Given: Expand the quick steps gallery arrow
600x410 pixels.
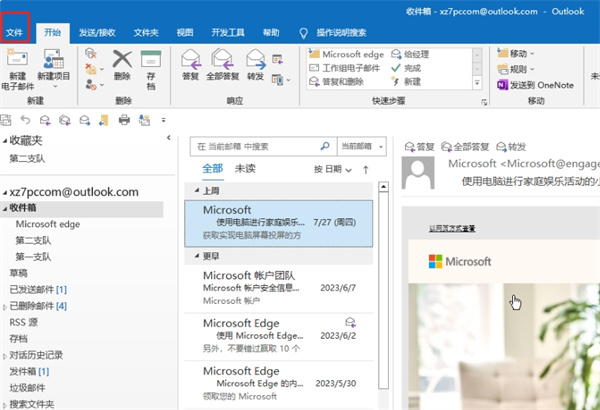Looking at the screenshot, I should 477,82.
